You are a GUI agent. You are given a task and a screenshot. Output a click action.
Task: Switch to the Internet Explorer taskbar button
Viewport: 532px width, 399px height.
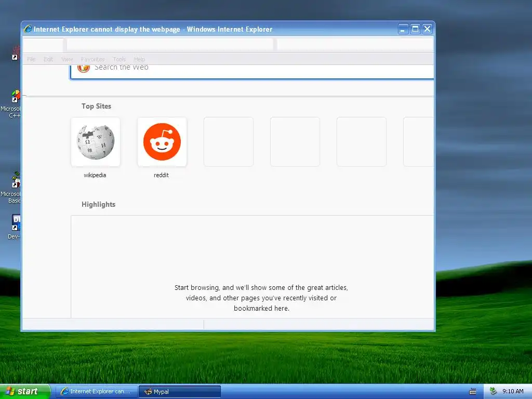(96, 392)
